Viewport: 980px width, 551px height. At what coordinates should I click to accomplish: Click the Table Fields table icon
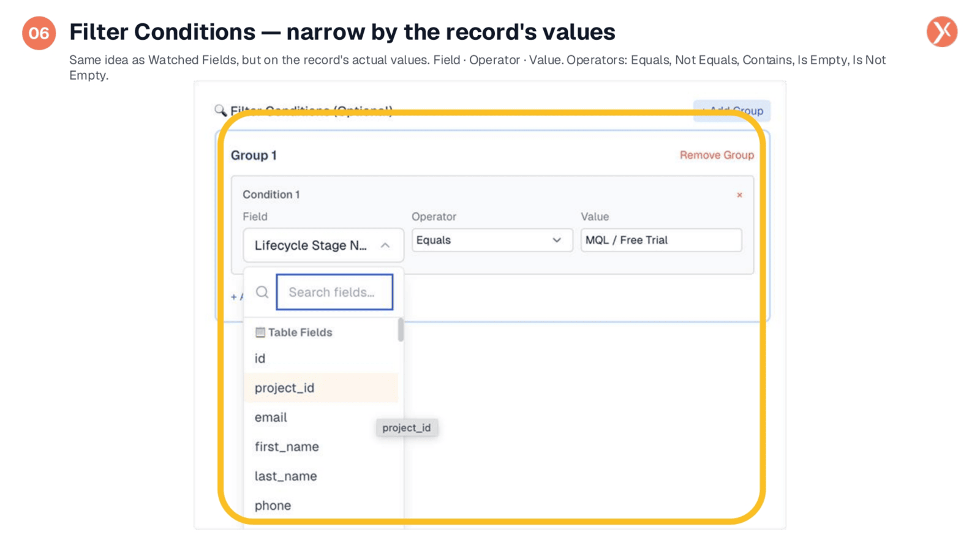260,332
